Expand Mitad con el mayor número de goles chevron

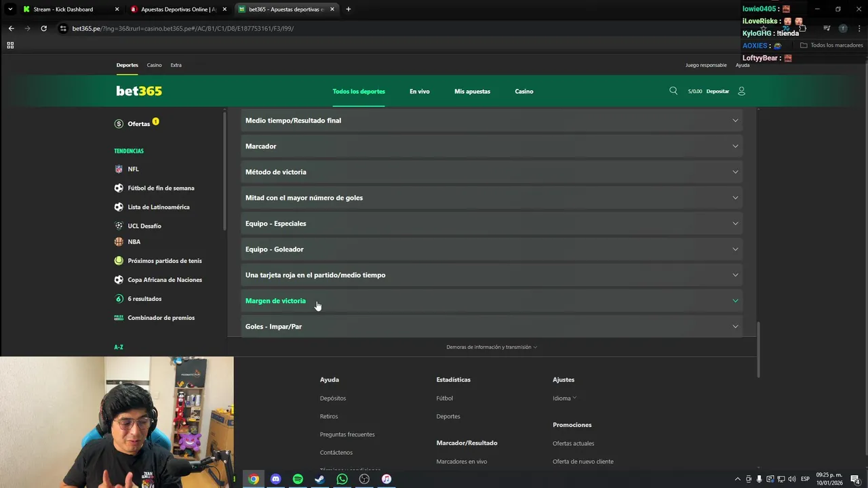(x=735, y=198)
